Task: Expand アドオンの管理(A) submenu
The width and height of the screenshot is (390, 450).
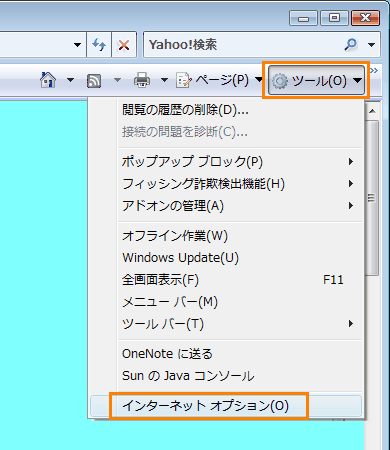Action: click(x=226, y=206)
